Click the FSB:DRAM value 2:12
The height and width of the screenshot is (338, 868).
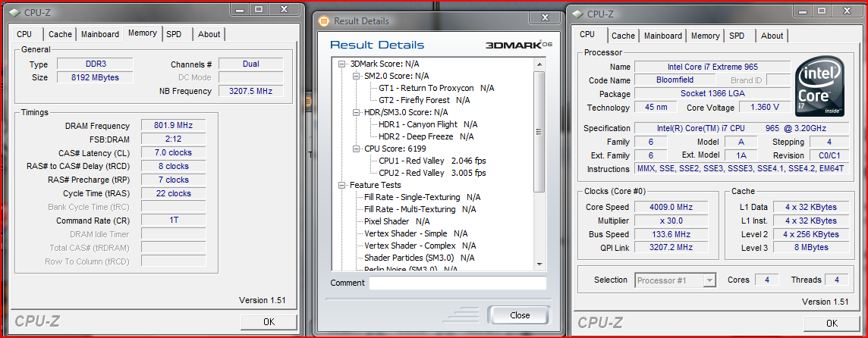pyautogui.click(x=173, y=139)
